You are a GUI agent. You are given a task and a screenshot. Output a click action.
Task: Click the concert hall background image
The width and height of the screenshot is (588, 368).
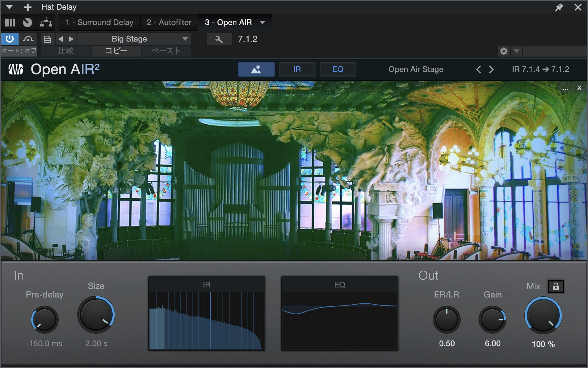click(293, 170)
